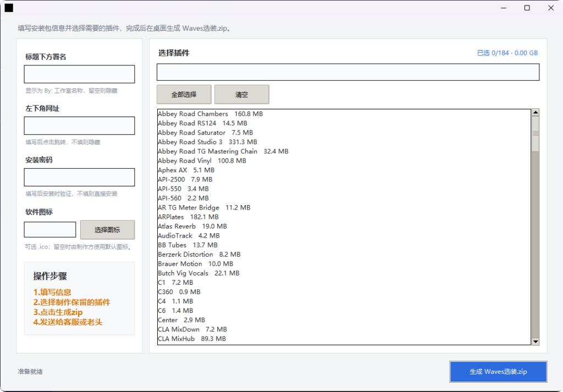Select Brauer Motion 10.0 MB

click(x=344, y=263)
